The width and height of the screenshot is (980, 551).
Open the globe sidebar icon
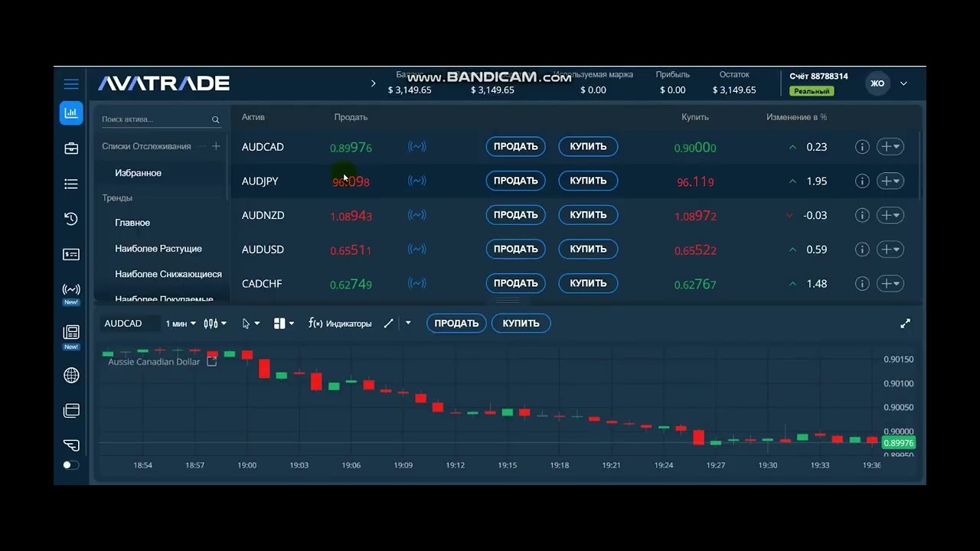71,375
